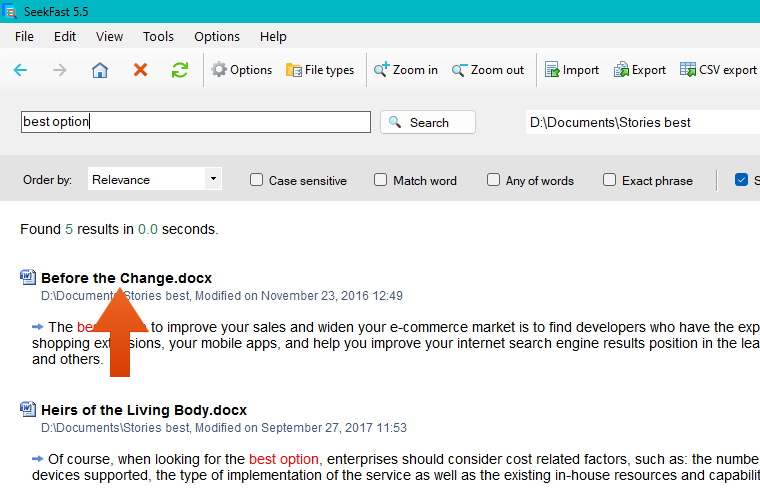This screenshot has height=502, width=760.
Task: Go back with the blue left arrow
Action: (x=20, y=70)
